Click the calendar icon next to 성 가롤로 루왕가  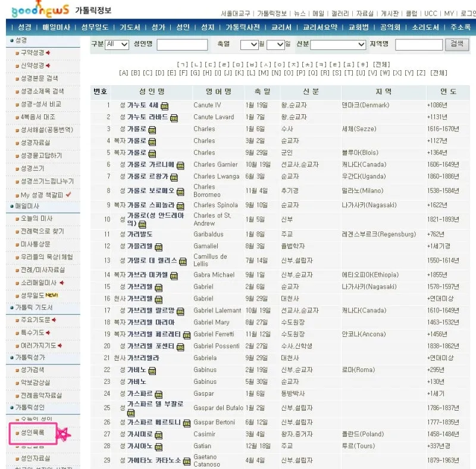[174, 177]
